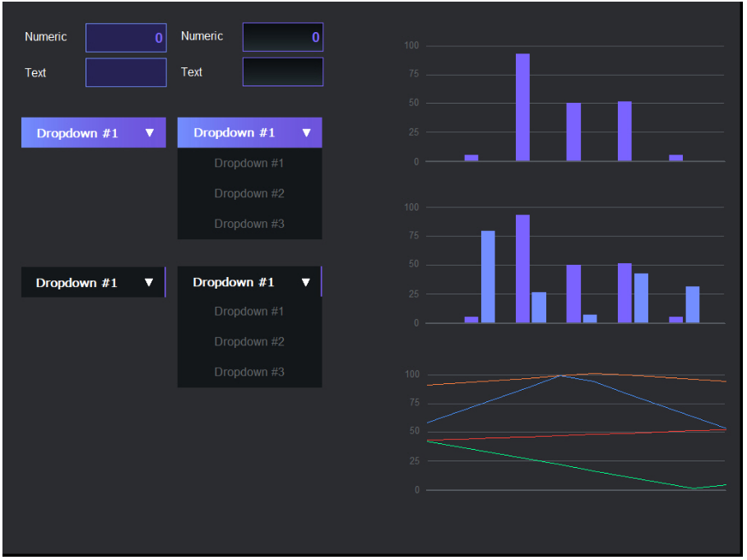Pick 'Dropdown #2' from the bottom open list
747x560 pixels.
(x=249, y=341)
